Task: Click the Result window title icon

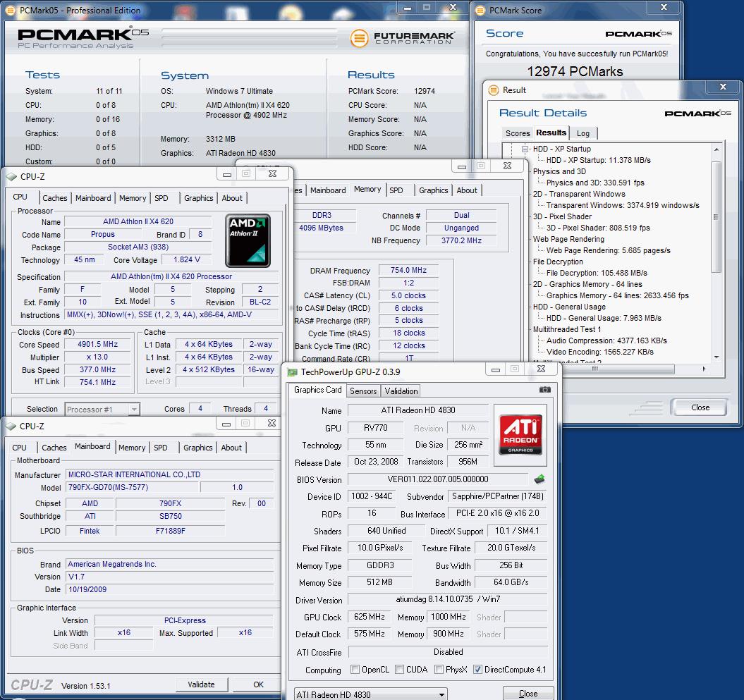Action: [x=494, y=90]
